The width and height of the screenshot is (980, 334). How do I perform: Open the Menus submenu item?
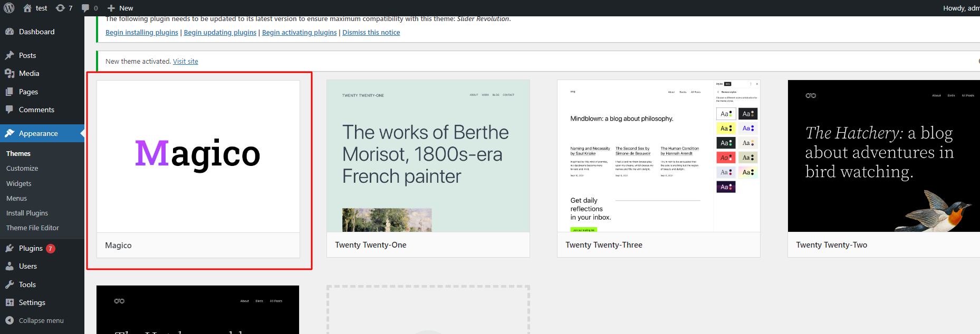point(16,198)
